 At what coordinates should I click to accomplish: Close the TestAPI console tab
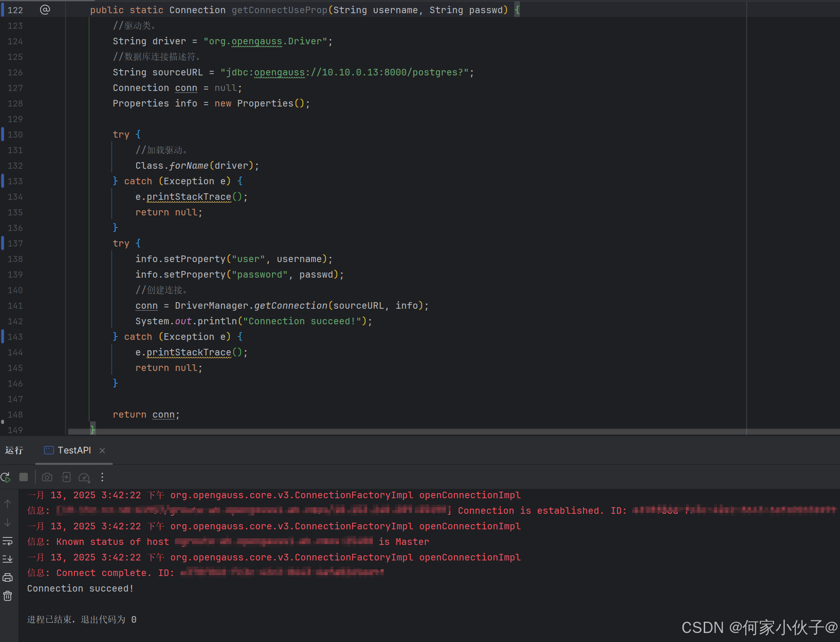102,451
